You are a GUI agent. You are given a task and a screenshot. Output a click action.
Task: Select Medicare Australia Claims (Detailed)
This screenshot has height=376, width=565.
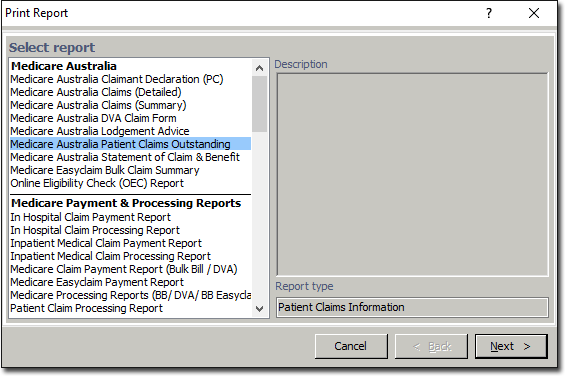130,92
